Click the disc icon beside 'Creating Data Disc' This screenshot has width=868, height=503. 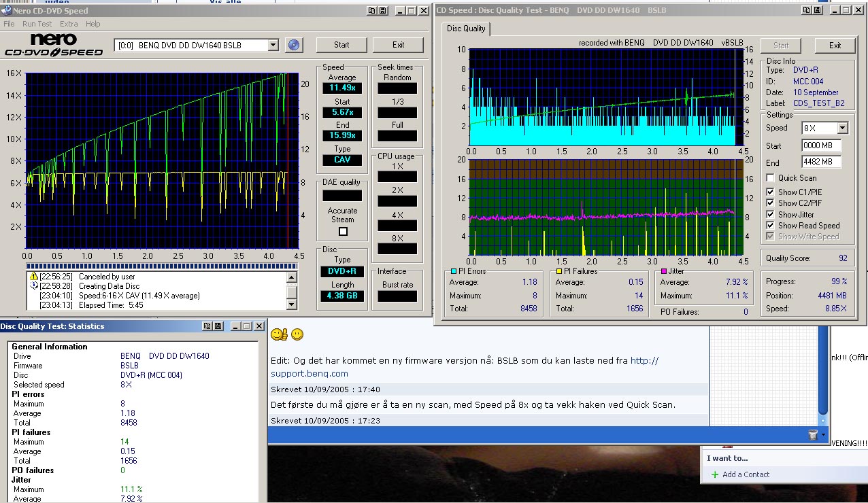pos(34,286)
